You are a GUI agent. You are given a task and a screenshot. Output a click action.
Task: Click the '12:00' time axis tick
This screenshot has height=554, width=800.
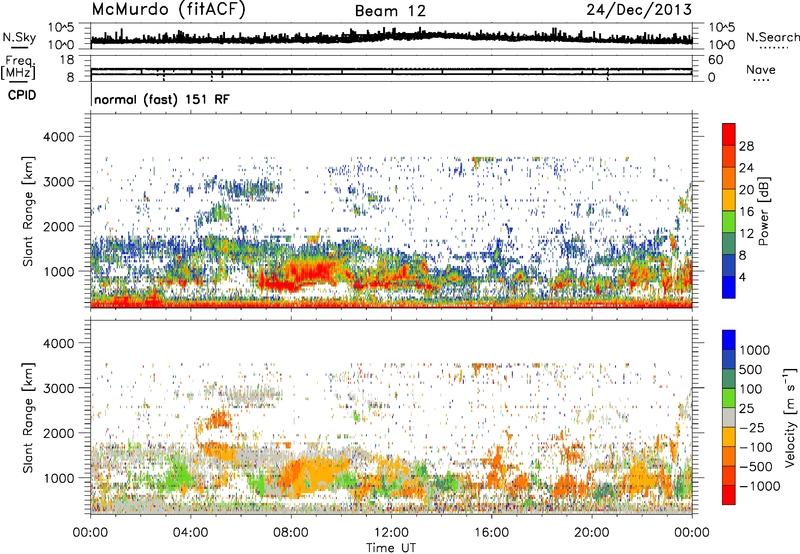tap(391, 532)
